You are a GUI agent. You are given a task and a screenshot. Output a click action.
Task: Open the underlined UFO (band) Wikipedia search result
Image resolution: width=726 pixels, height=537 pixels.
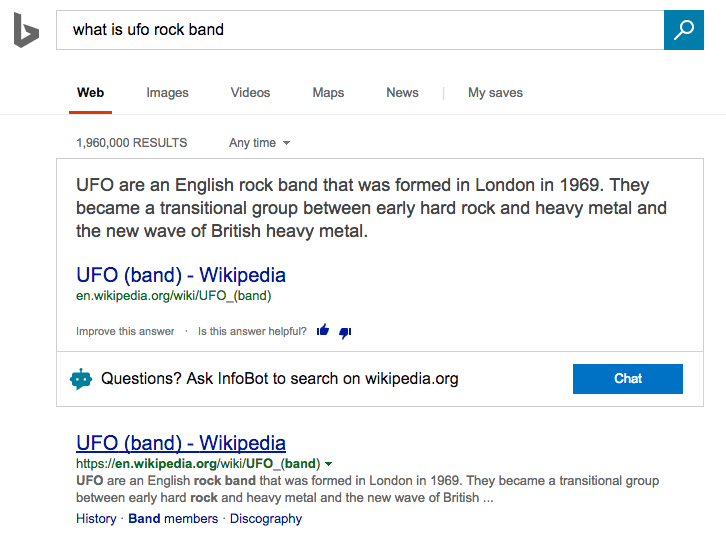(181, 443)
